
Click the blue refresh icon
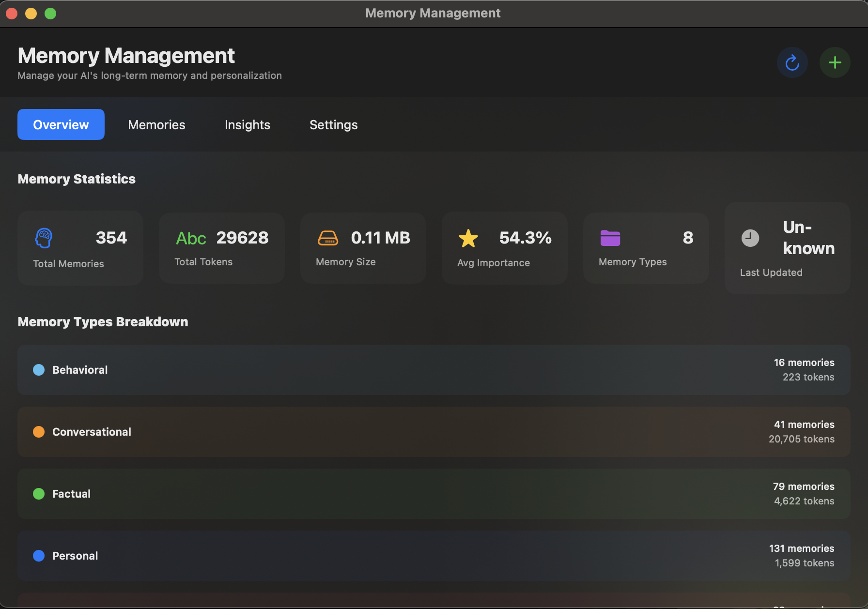point(792,62)
